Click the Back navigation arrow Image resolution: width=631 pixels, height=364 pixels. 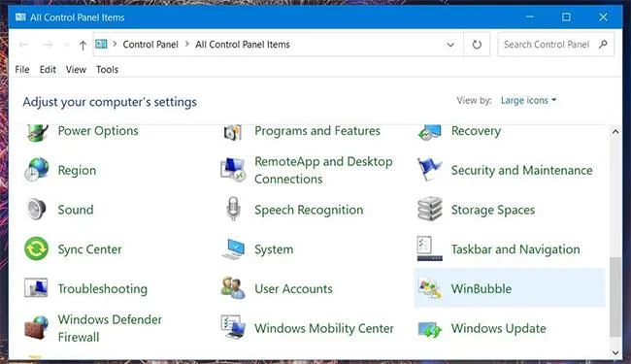click(23, 45)
